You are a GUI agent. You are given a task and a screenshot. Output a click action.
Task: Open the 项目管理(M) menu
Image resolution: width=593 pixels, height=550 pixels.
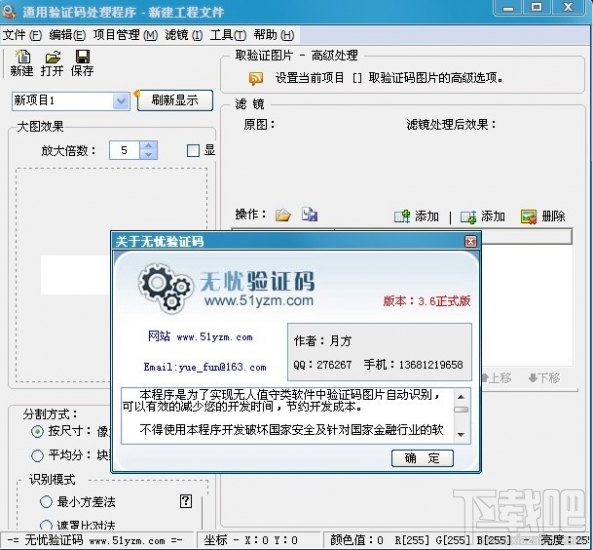click(126, 35)
